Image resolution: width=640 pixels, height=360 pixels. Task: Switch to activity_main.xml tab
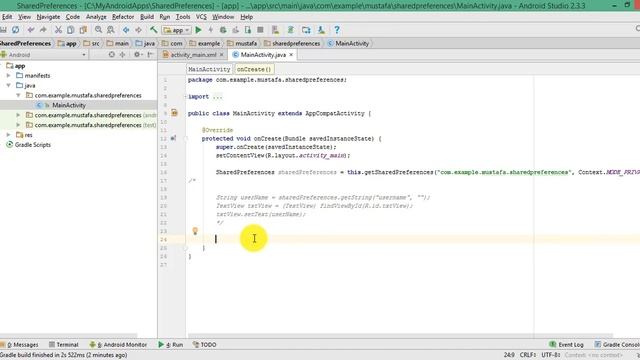[193, 55]
